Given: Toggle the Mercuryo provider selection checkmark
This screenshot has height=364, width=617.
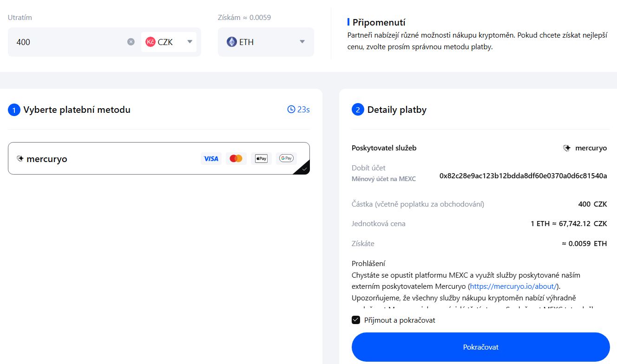Looking at the screenshot, I should (304, 169).
